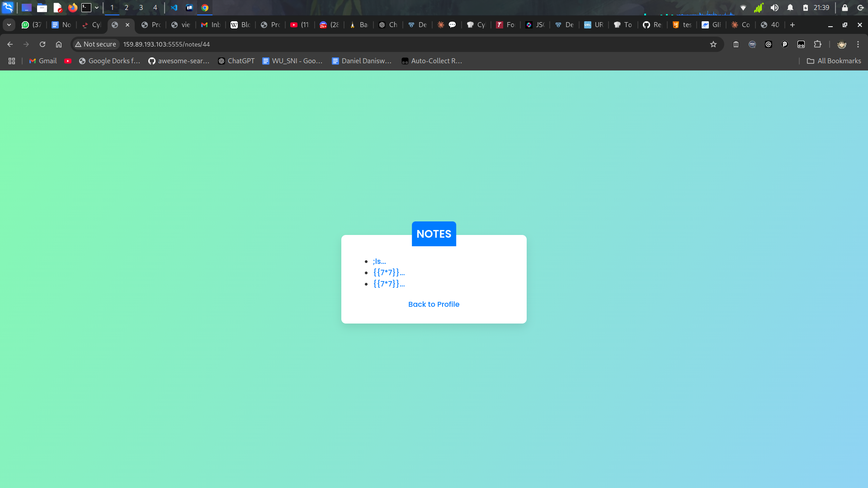Reload the current page
Viewport: 868px width, 488px height.
[x=42, y=44]
